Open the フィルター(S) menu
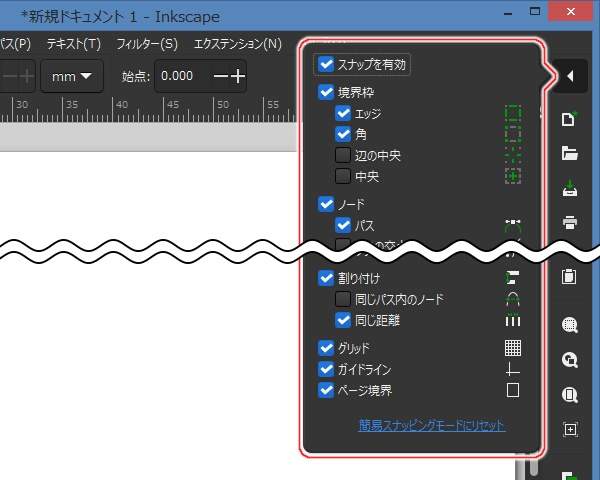600x480 pixels. 147,44
